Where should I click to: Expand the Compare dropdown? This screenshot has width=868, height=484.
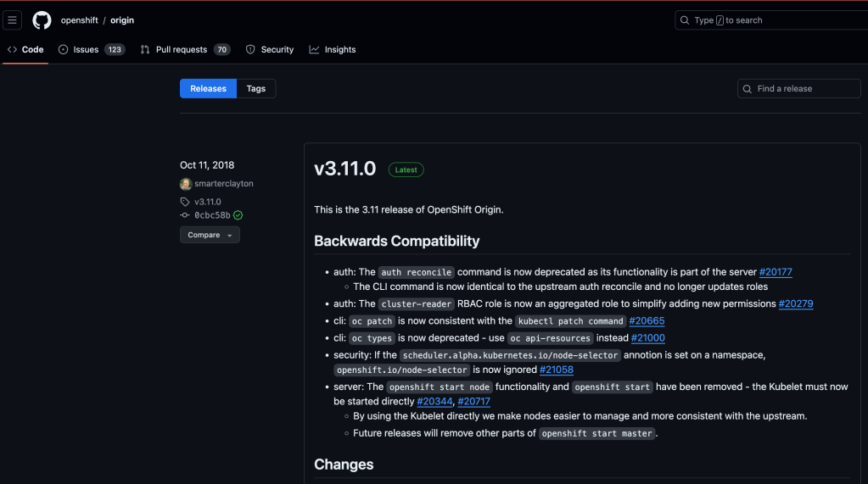(210, 235)
